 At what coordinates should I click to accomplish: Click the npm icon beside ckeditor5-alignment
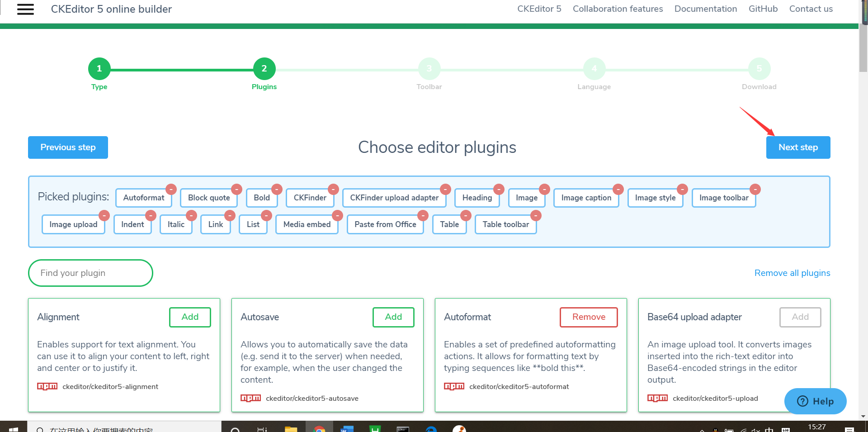[47, 386]
